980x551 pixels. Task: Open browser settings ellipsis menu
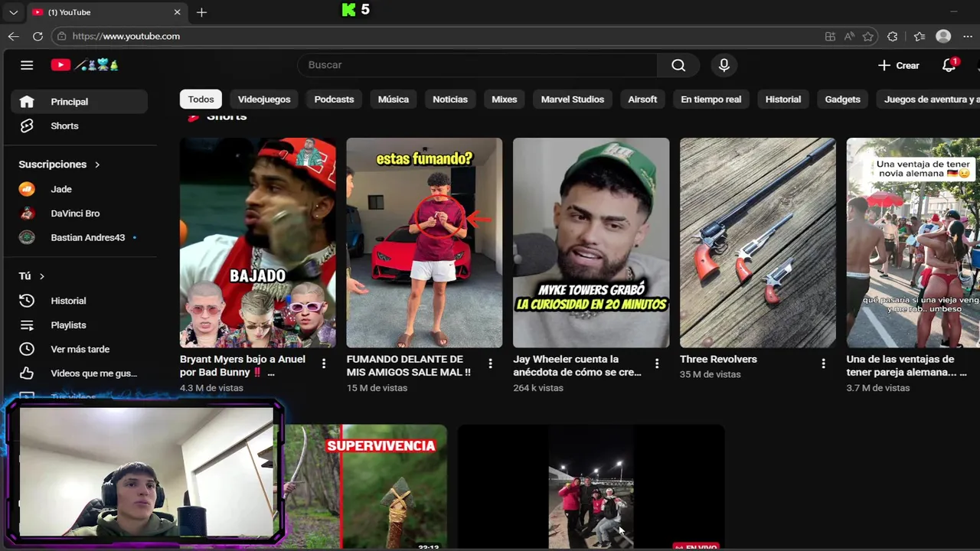pos(968,37)
